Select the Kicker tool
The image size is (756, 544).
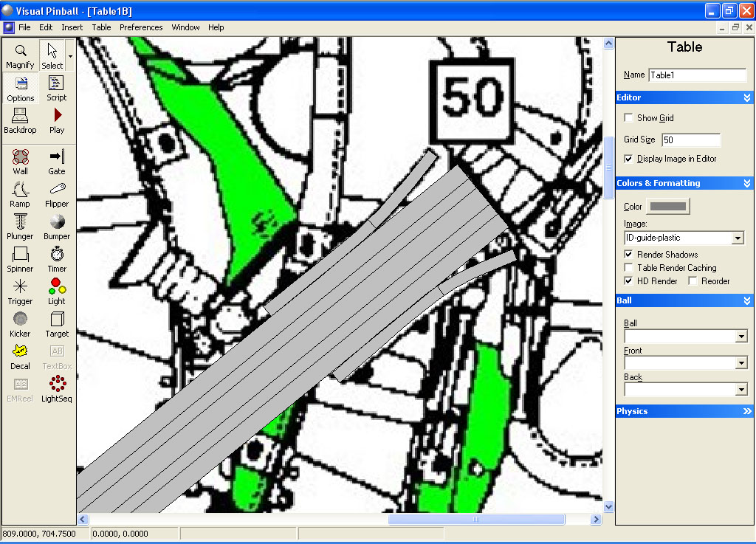21,324
